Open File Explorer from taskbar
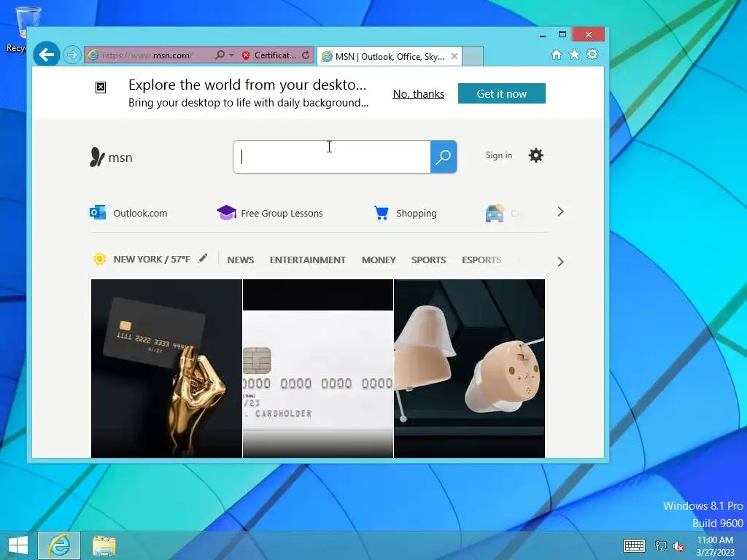Image resolution: width=747 pixels, height=560 pixels. pyautogui.click(x=104, y=545)
